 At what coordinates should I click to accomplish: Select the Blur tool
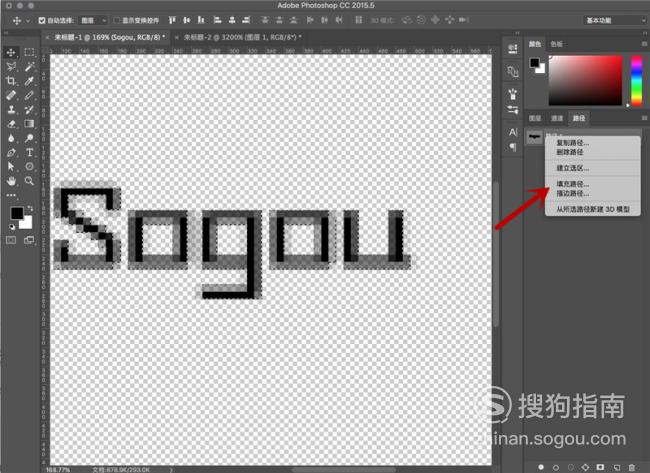tap(11, 138)
